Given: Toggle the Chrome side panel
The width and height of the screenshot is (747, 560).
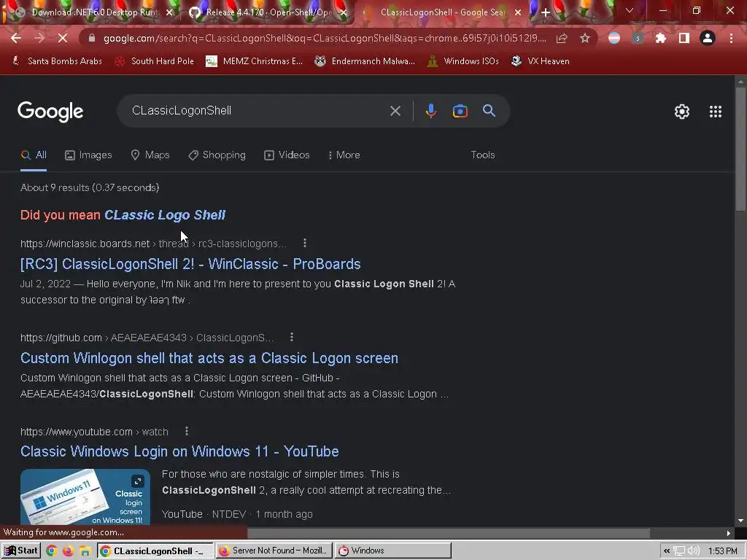Looking at the screenshot, I should pyautogui.click(x=684, y=38).
